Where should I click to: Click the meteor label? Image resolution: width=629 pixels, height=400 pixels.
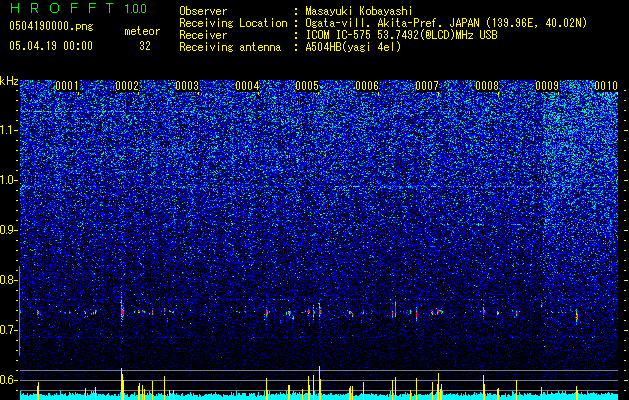[x=142, y=31]
